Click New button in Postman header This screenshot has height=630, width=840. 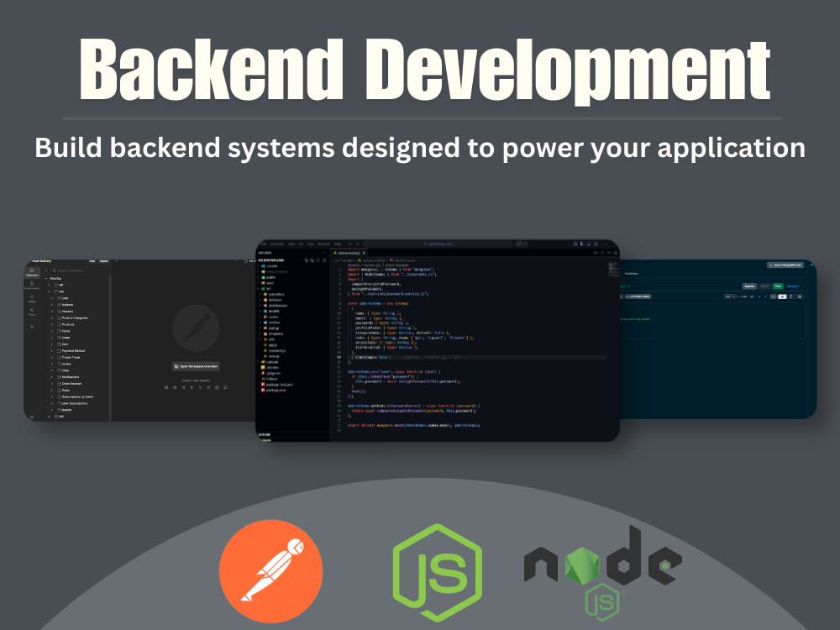click(92, 261)
